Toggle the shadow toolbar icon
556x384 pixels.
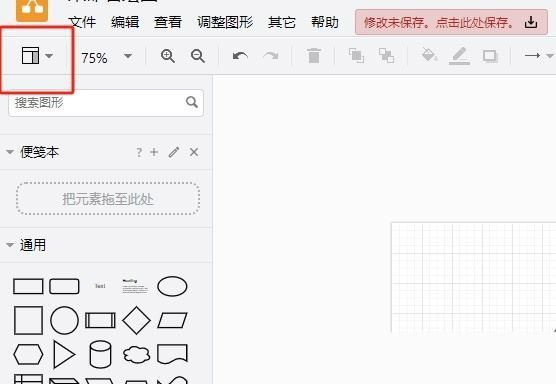coord(490,56)
